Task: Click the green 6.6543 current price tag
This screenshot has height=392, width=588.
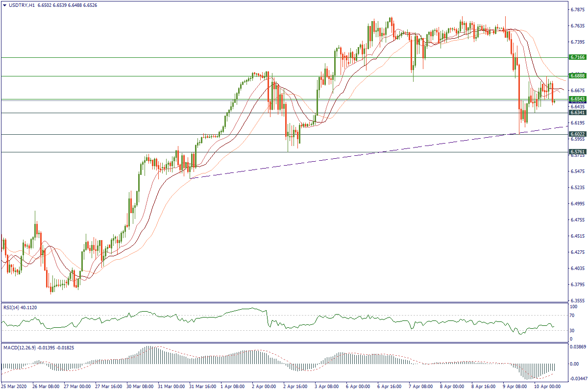Action: pos(577,99)
